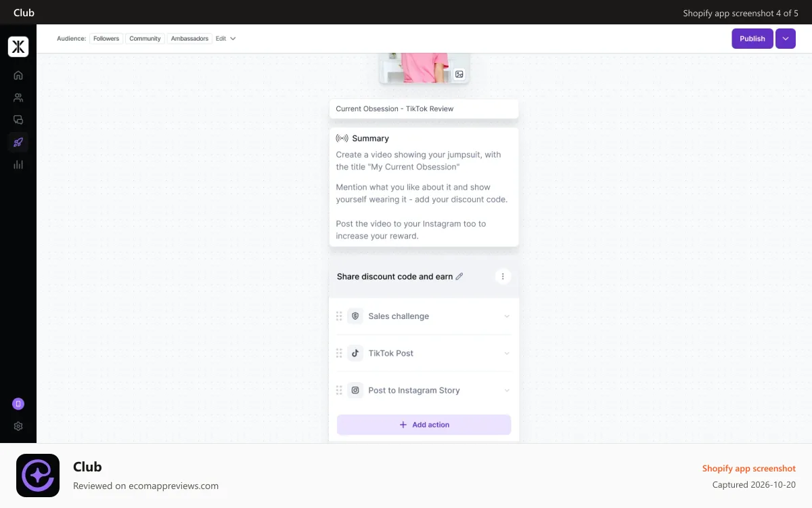Open the Edit audience dropdown
The width and height of the screenshot is (812, 508).
(226, 39)
